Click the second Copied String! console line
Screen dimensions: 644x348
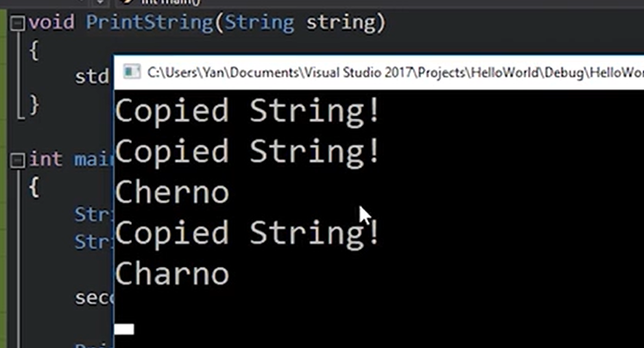point(248,152)
